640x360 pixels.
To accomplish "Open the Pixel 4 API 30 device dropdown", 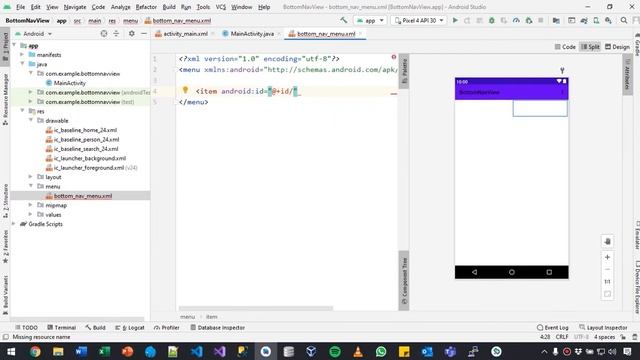I will click(x=419, y=20).
